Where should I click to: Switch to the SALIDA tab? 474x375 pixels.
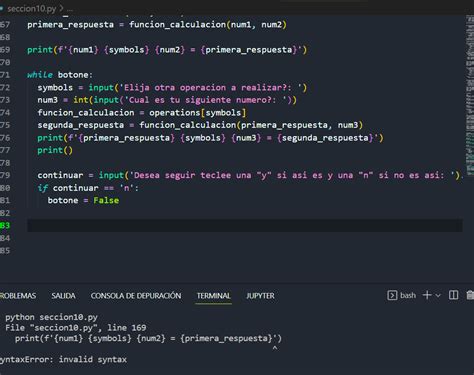63,296
